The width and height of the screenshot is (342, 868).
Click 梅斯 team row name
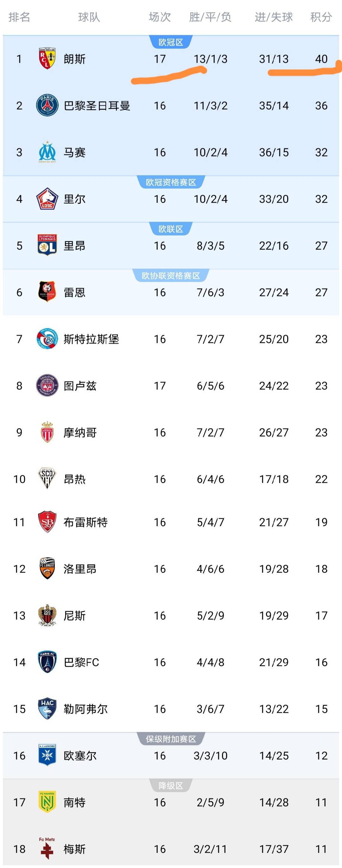(x=74, y=849)
